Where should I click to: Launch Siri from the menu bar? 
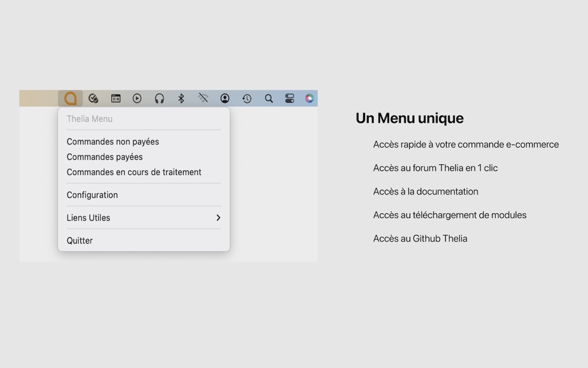point(309,99)
